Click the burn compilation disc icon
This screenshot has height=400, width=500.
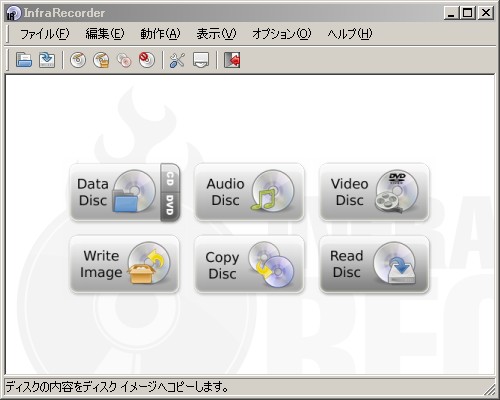pyautogui.click(x=78, y=60)
